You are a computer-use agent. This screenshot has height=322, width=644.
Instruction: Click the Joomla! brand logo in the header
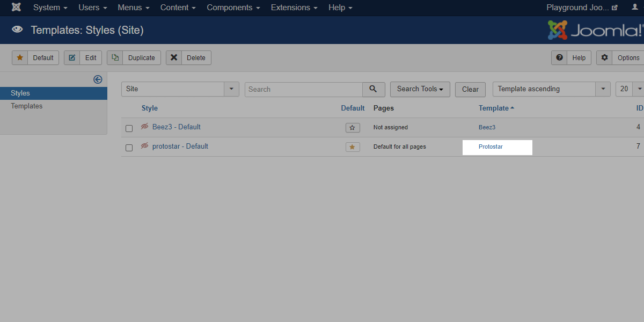tap(595, 30)
